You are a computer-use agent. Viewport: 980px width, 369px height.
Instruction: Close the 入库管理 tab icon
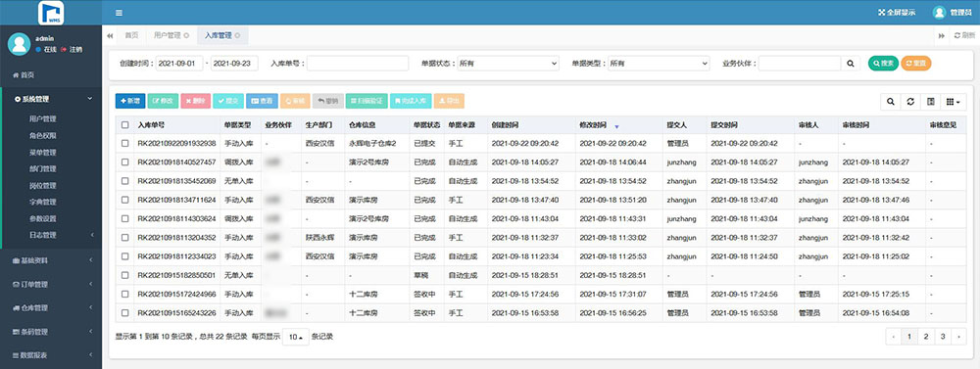237,35
